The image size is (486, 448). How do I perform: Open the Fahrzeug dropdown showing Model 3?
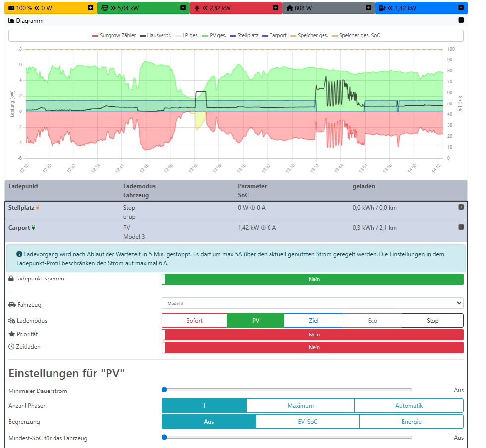(x=312, y=303)
